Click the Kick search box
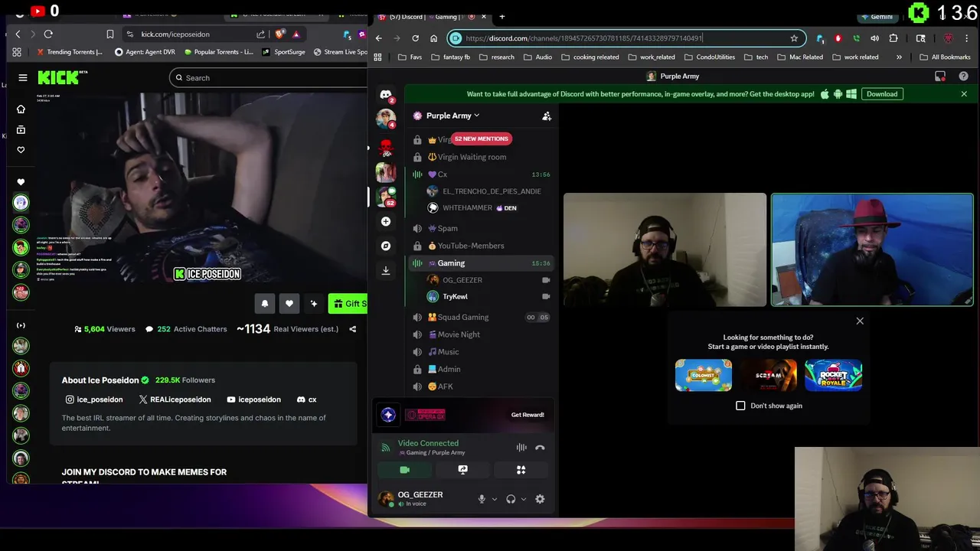 coord(268,77)
